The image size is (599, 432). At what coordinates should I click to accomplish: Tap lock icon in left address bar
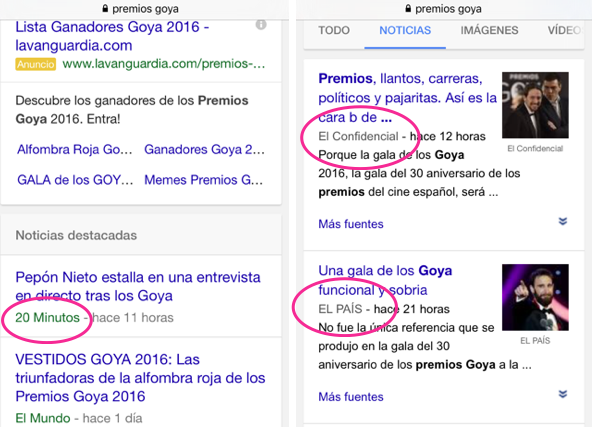click(105, 8)
